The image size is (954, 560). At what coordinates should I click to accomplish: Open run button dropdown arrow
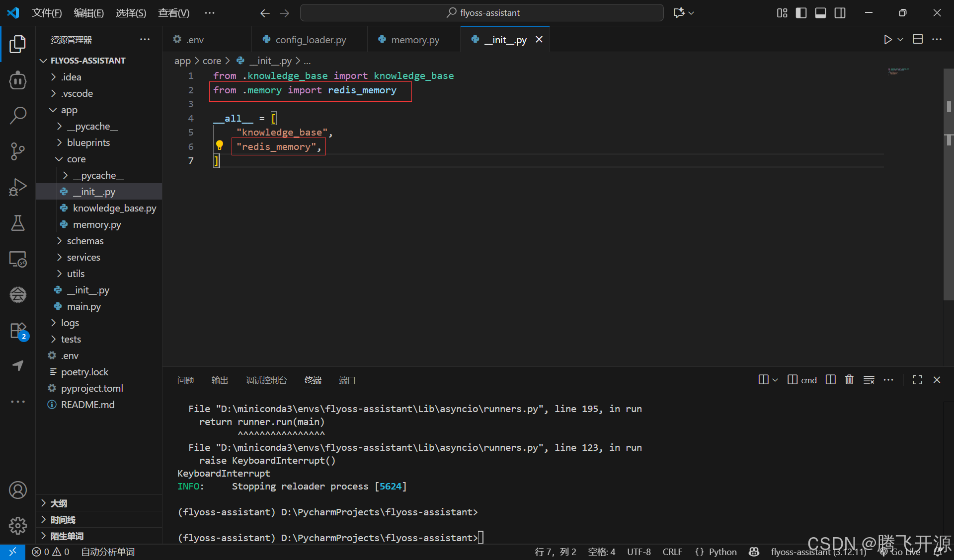click(x=900, y=40)
